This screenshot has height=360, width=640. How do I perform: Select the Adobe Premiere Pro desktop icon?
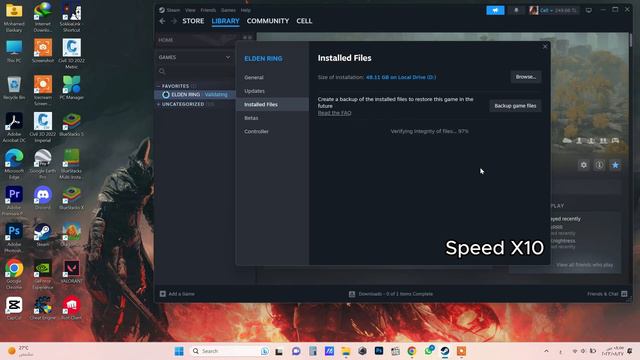pos(14,201)
